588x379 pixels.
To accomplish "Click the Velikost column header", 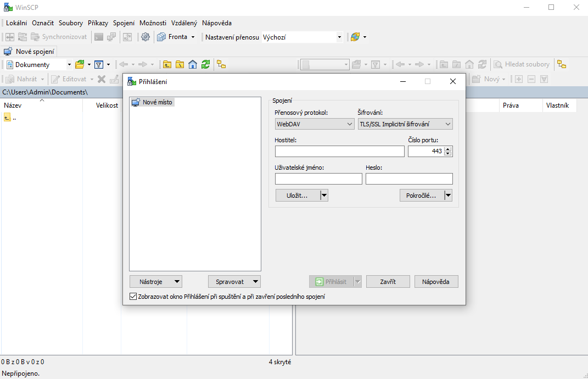I will pyautogui.click(x=102, y=105).
